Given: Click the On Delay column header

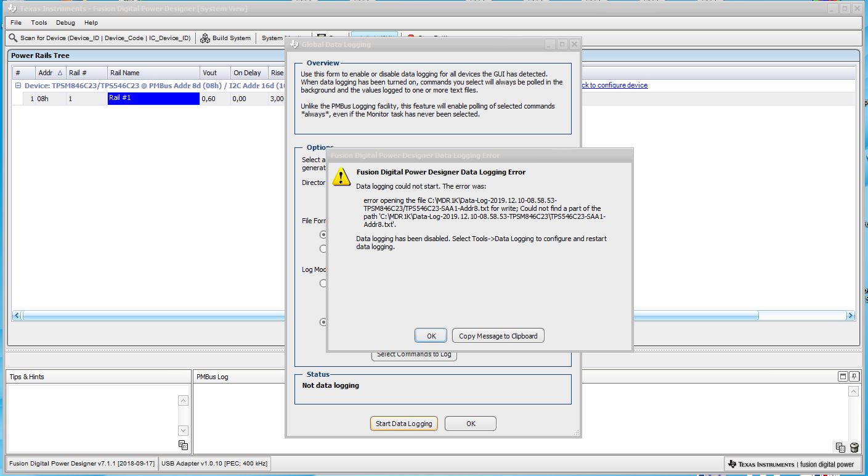Looking at the screenshot, I should (x=249, y=73).
